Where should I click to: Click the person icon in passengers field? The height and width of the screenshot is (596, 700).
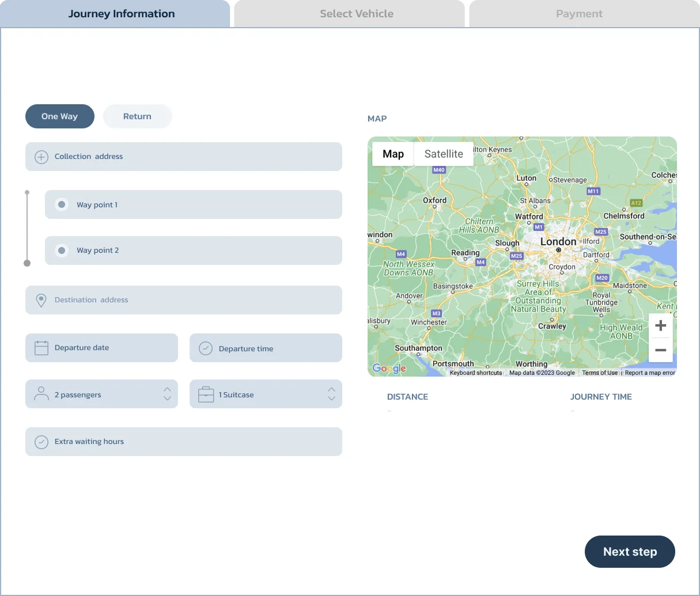click(41, 394)
